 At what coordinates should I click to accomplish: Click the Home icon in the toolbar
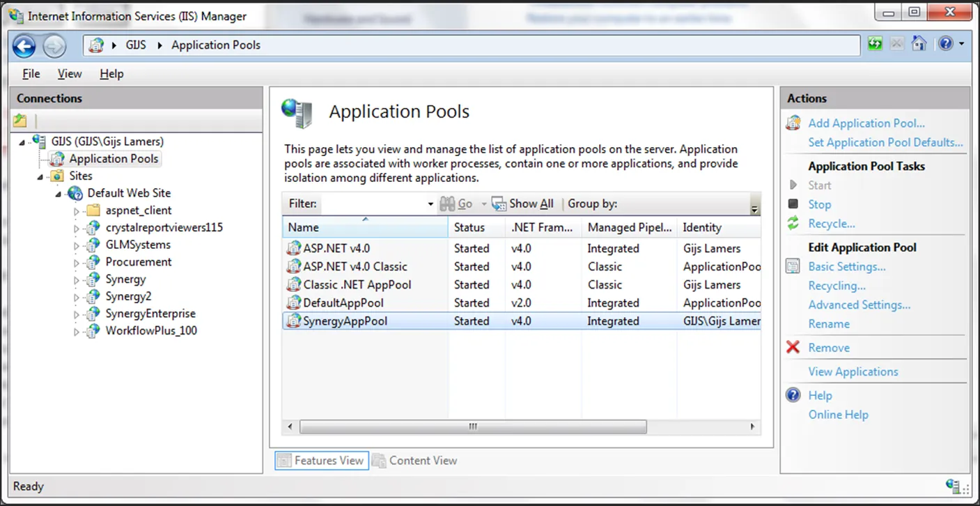click(919, 45)
